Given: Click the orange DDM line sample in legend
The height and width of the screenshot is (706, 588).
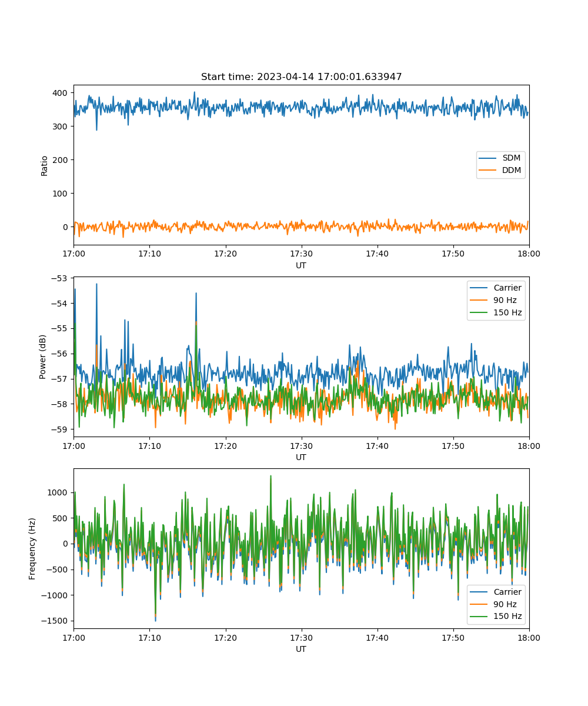Looking at the screenshot, I should pyautogui.click(x=487, y=171).
